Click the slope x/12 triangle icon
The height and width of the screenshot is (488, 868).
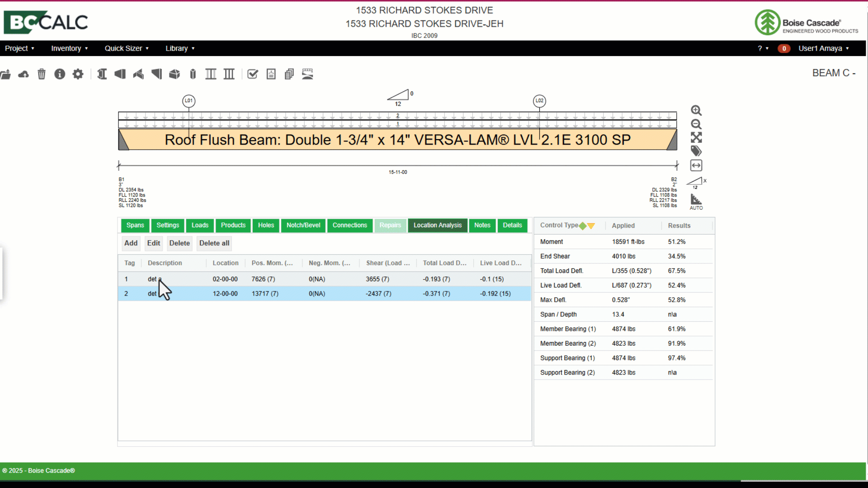click(x=696, y=183)
